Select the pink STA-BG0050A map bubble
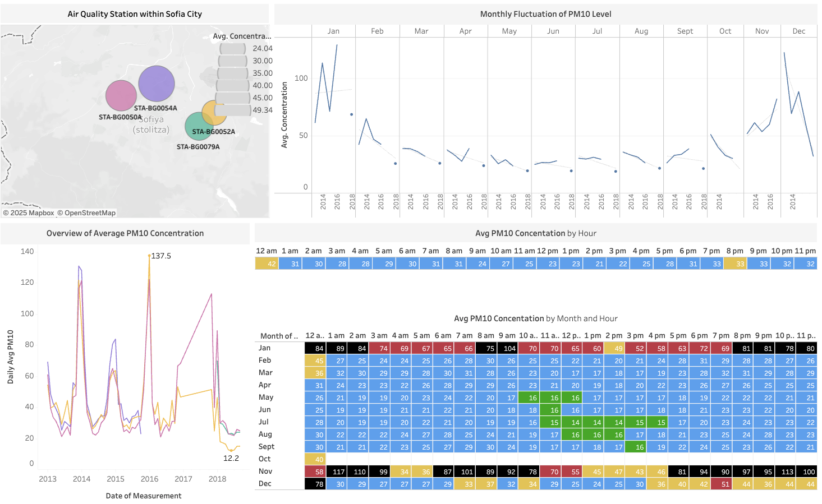Image resolution: width=822 pixels, height=504 pixels. (120, 95)
